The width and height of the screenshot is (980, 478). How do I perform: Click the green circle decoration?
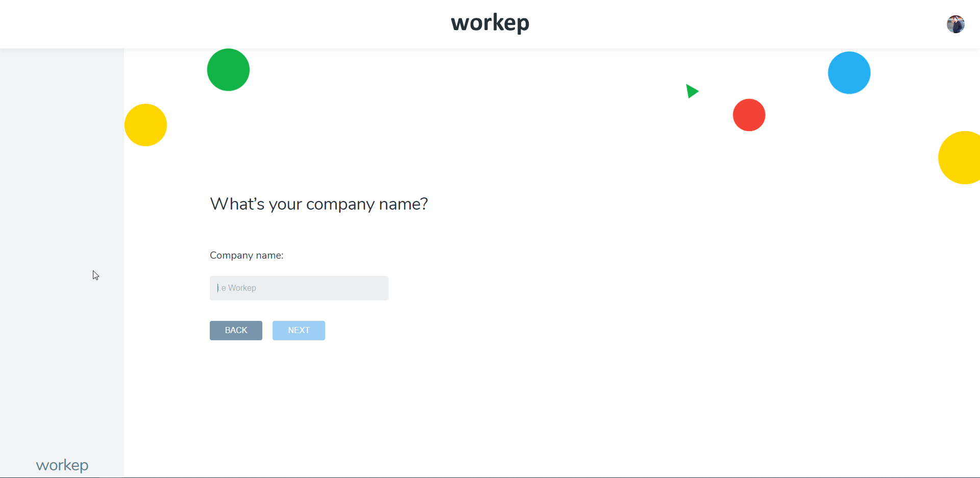tap(228, 70)
